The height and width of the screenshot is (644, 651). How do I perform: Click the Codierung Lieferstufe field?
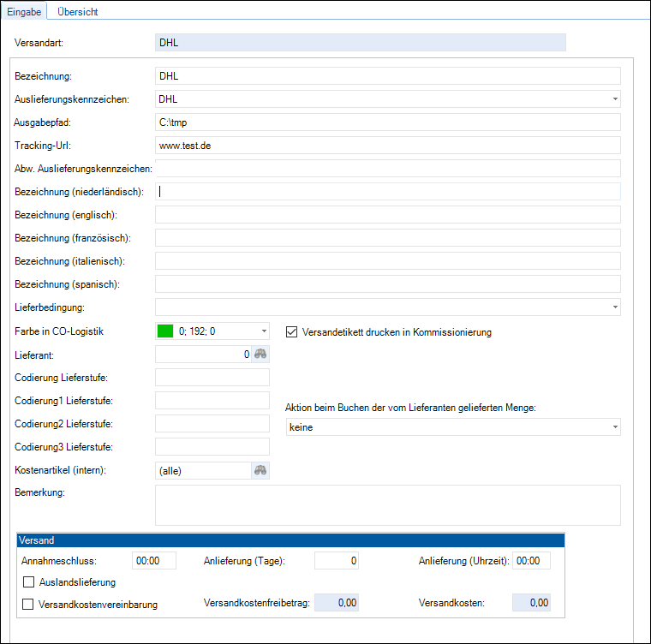(x=212, y=378)
